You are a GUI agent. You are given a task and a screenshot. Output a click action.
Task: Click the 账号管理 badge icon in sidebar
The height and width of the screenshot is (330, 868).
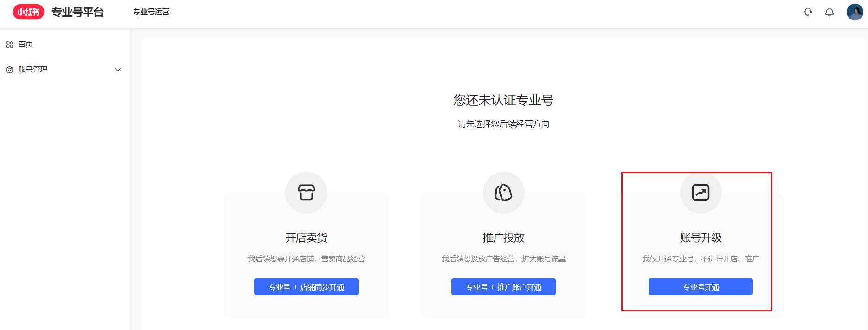pyautogui.click(x=10, y=70)
